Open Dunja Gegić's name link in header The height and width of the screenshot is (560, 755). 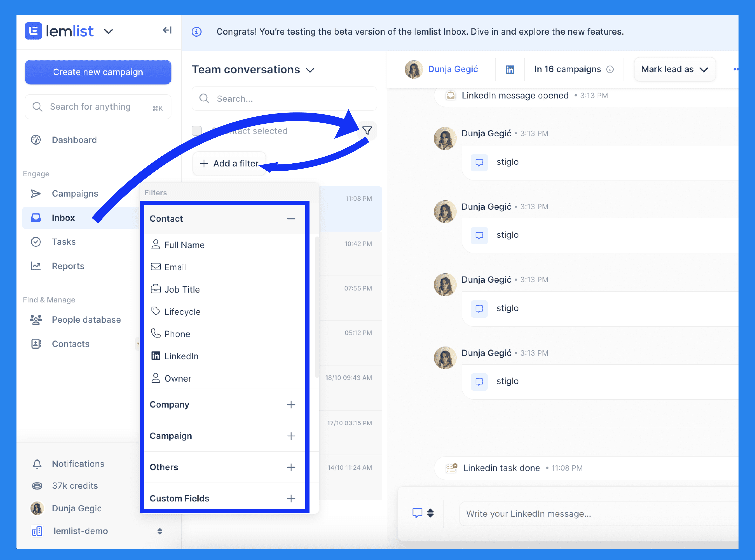[453, 69]
